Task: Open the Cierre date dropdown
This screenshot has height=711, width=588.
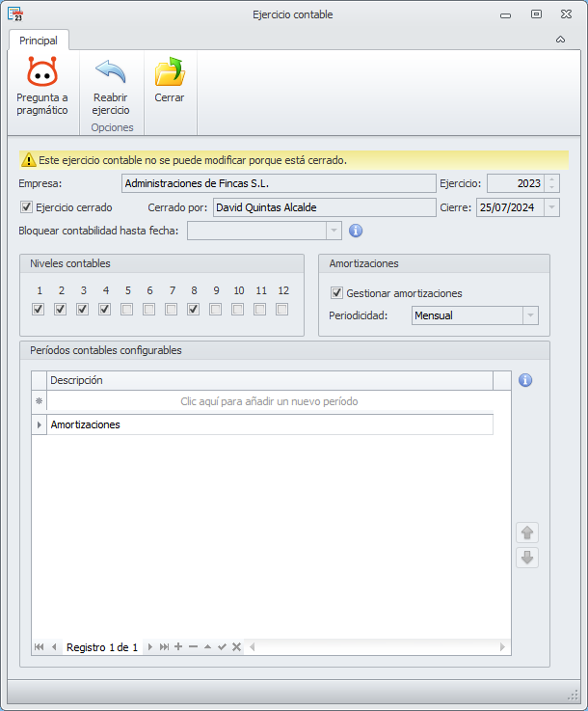Action: (551, 207)
